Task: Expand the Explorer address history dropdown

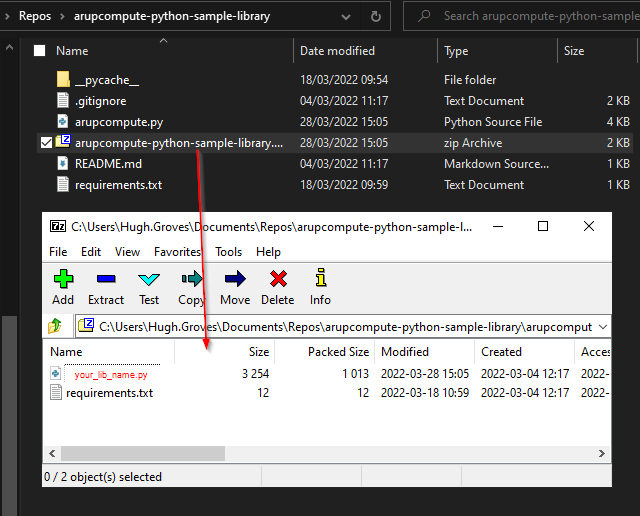Action: [346, 17]
